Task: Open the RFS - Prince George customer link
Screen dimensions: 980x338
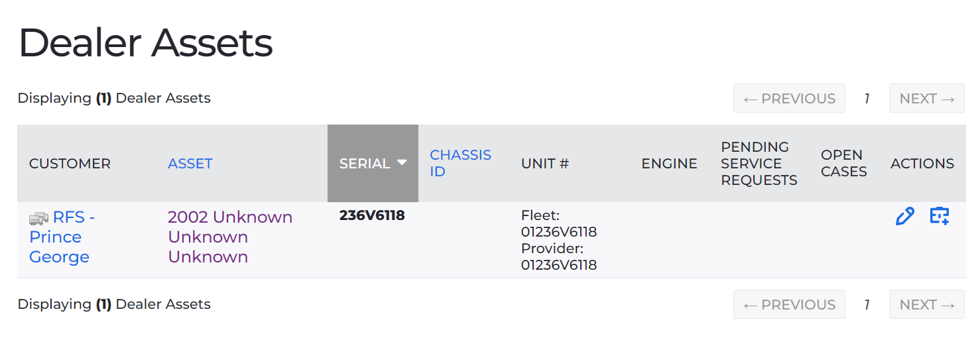Action: (62, 237)
